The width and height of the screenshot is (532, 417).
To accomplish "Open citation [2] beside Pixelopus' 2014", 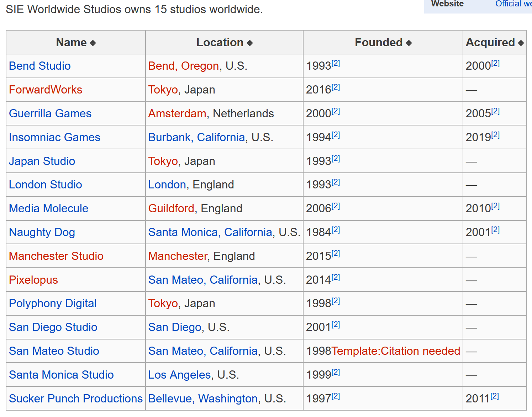I will 336,277.
